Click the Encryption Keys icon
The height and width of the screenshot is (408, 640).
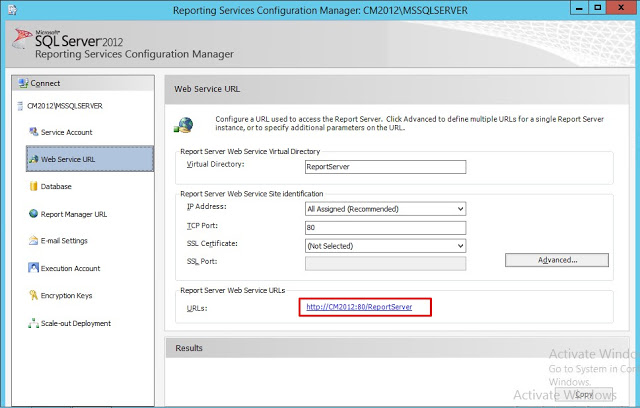click(32, 296)
